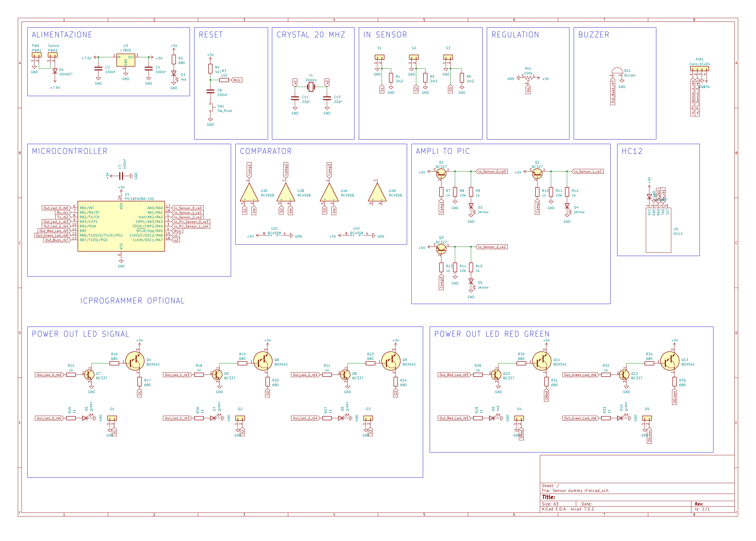Click the CRYSTAL 20 MHZ heading
The image size is (756, 541).
(x=311, y=35)
